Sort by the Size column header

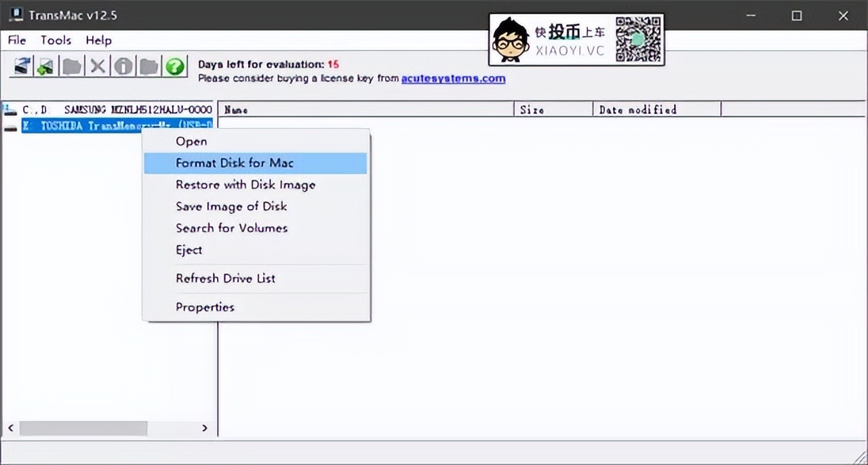pyautogui.click(x=553, y=109)
